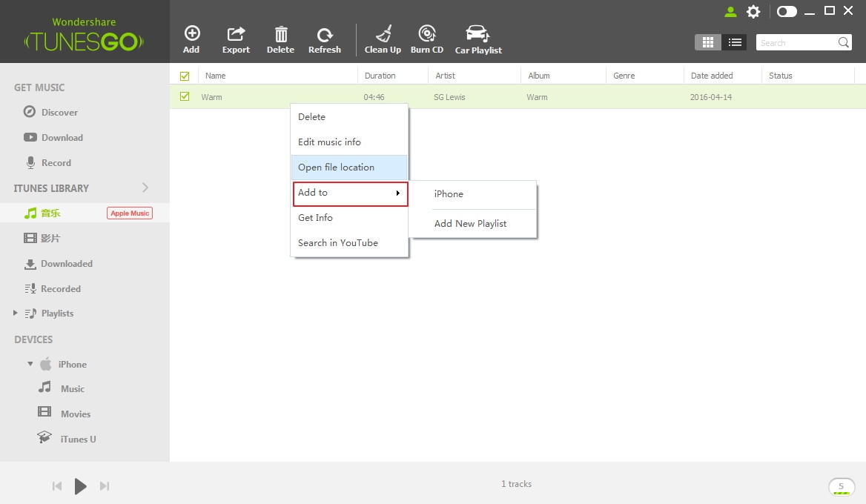Image resolution: width=866 pixels, height=504 pixels.
Task: Expand the iTunes Library chevron
Action: pyautogui.click(x=145, y=188)
